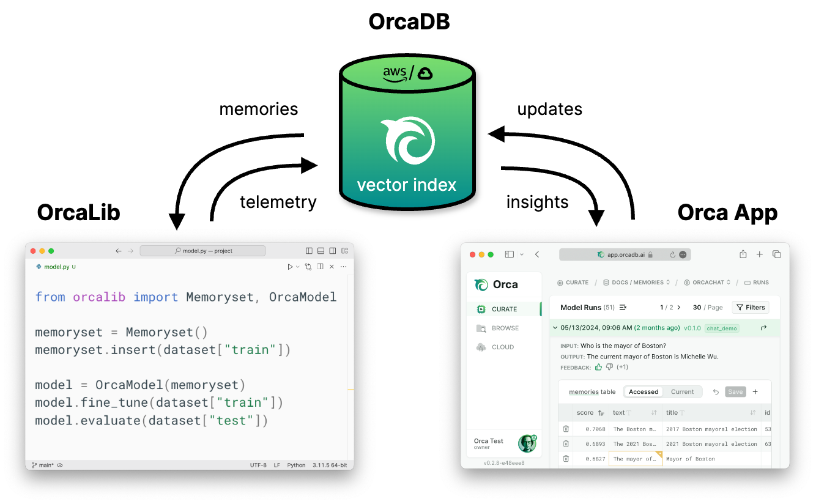Open the ORCACHAT breadcrumb dropdown
Viewport: 816px width, 504px height.
coord(707,283)
